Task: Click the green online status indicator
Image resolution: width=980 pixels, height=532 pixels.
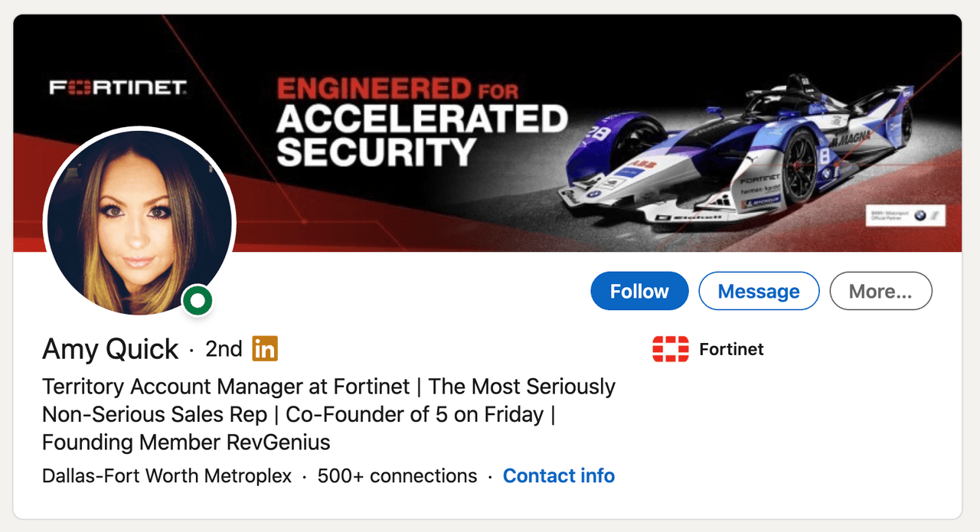Action: (x=198, y=301)
